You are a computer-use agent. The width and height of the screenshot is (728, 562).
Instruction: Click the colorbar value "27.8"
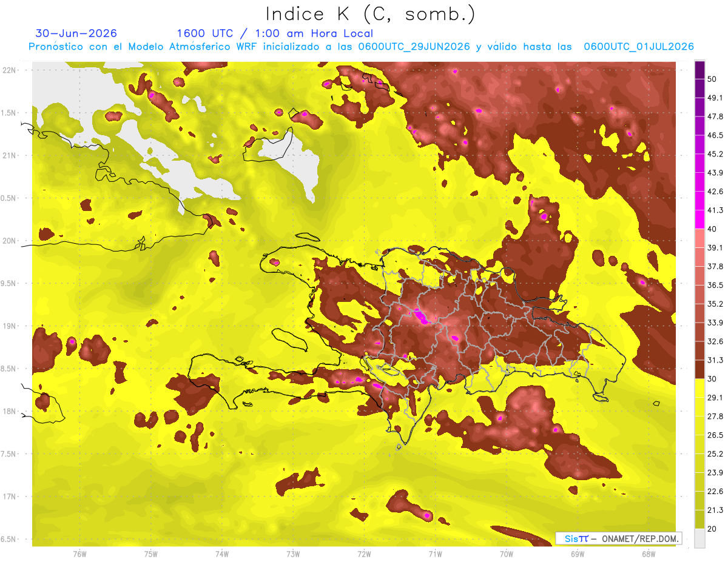click(x=715, y=416)
